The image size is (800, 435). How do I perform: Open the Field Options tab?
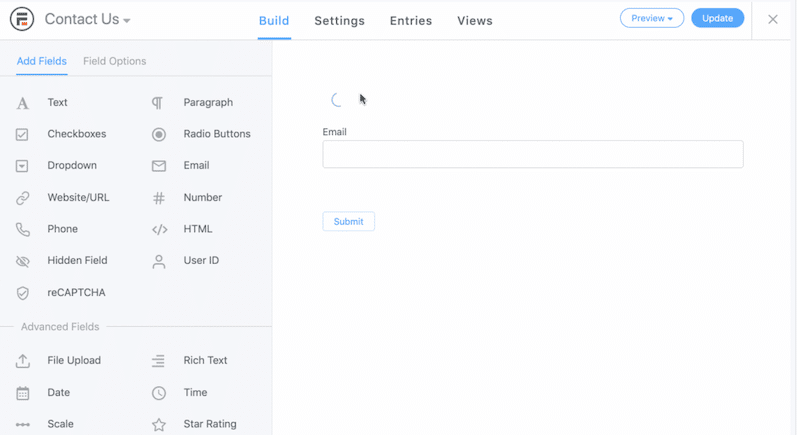point(114,61)
